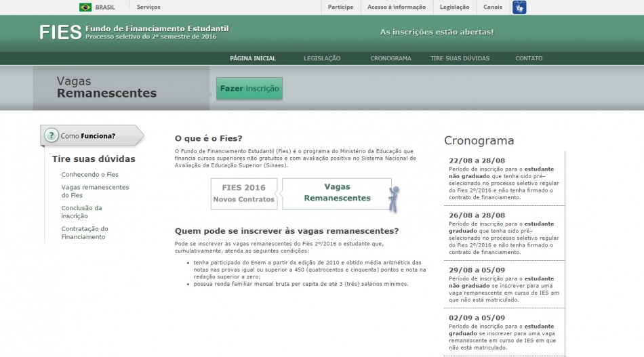Click the Como Funciona? button
The height and width of the screenshot is (357, 644).
[92, 135]
